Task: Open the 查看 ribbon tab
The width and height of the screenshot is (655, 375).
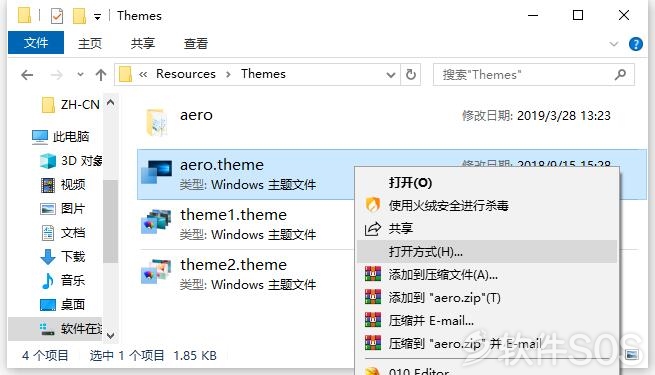Action: (x=195, y=43)
